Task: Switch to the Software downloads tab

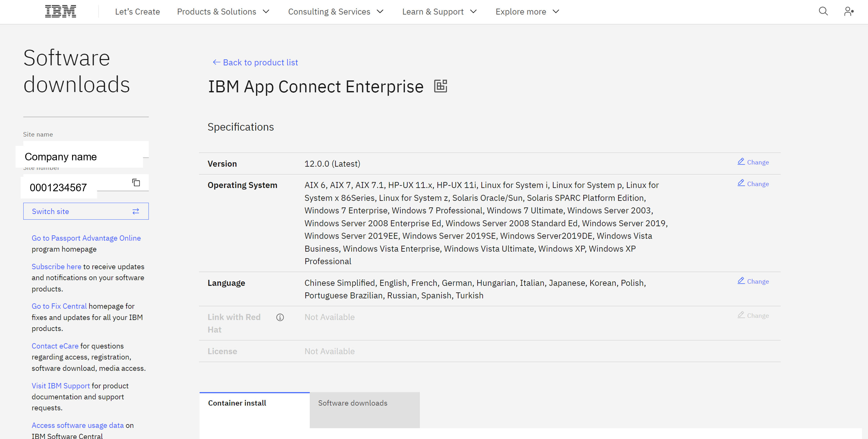Action: (x=365, y=410)
